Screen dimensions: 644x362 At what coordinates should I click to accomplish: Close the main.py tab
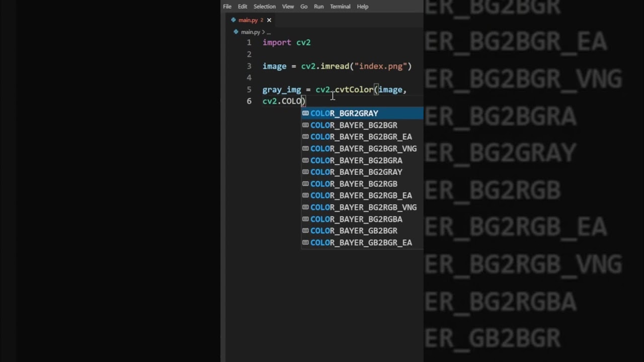tap(269, 20)
